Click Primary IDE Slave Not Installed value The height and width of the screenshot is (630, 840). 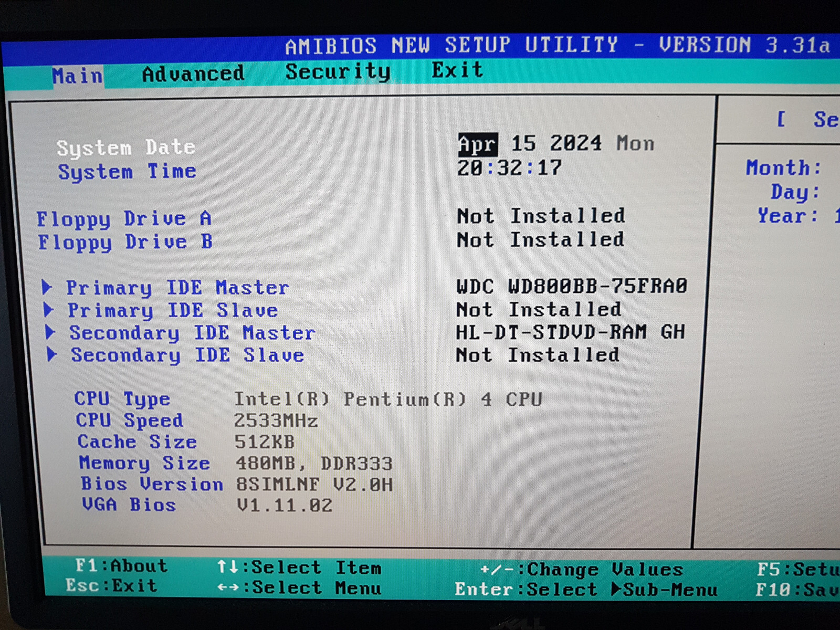point(539,309)
